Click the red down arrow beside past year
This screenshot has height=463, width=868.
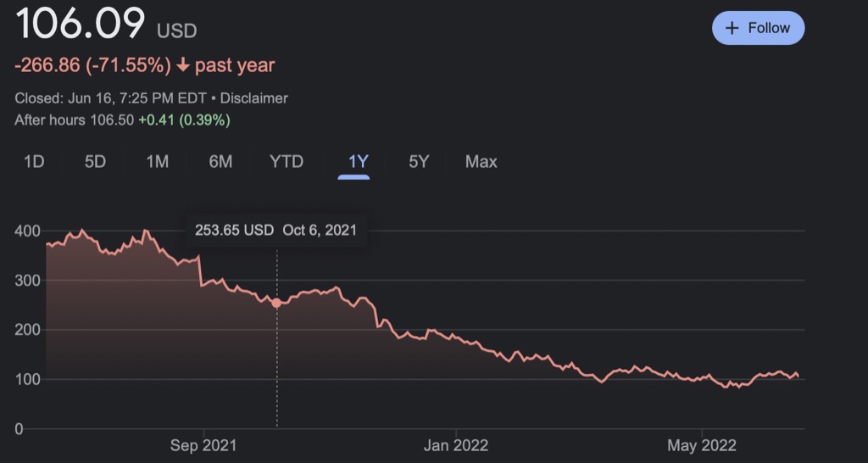pyautogui.click(x=183, y=65)
